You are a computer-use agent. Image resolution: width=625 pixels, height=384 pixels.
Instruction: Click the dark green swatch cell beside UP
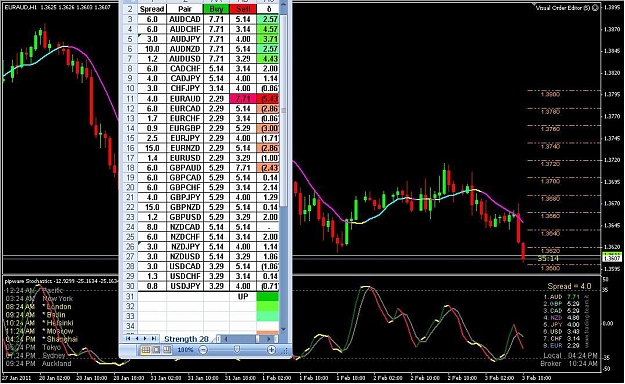tap(268, 297)
